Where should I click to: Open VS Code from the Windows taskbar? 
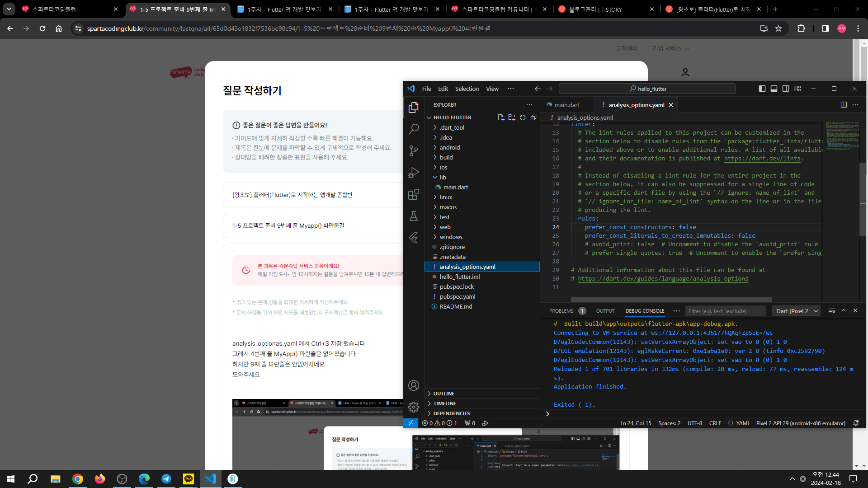(x=211, y=479)
